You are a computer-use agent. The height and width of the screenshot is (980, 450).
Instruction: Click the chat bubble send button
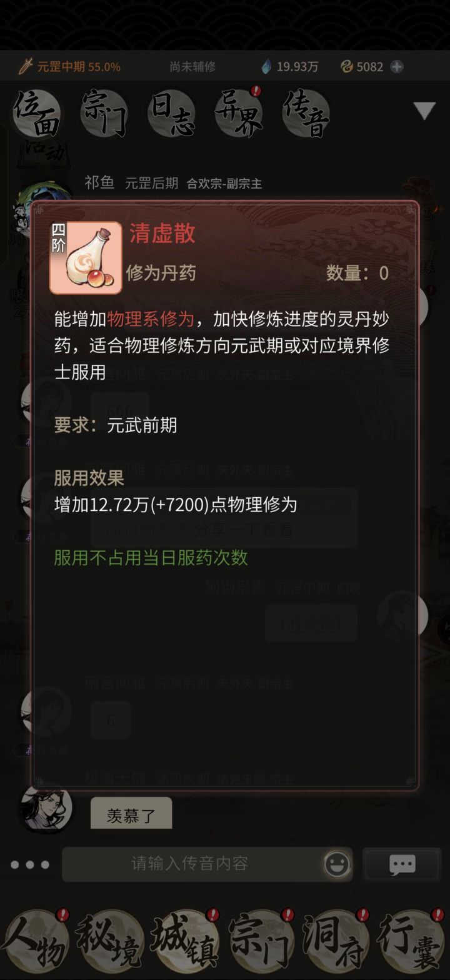(x=402, y=864)
